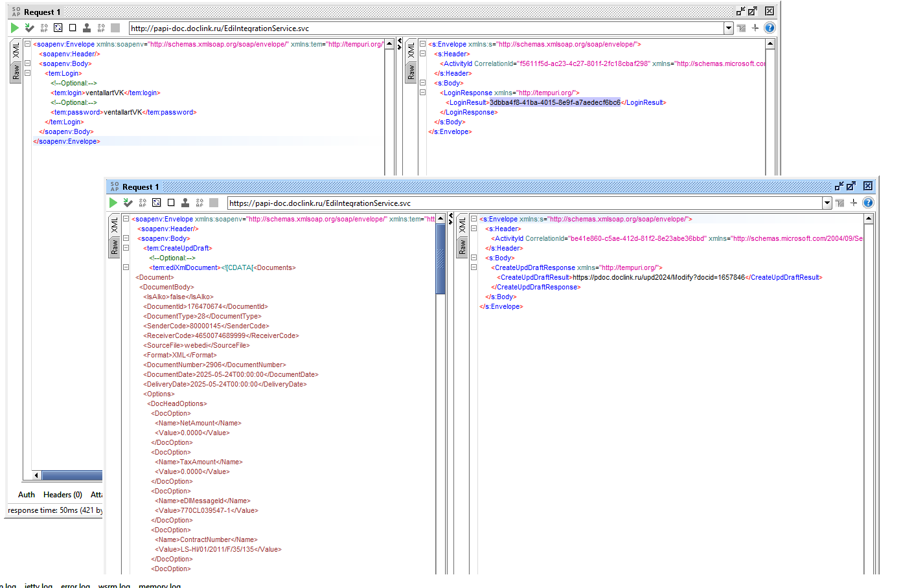903x588 pixels.
Task: Add assertion icon in back Login window toolbar
Action: click(x=29, y=28)
